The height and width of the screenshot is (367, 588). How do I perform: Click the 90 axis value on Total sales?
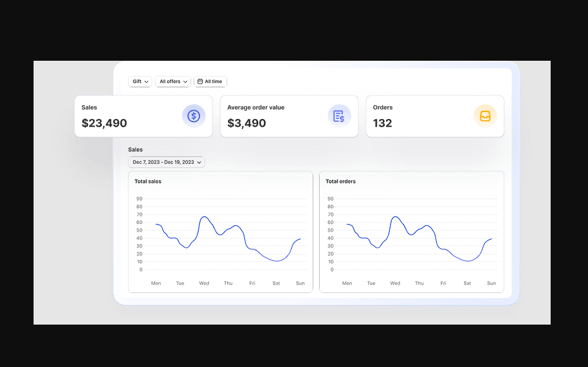point(139,199)
